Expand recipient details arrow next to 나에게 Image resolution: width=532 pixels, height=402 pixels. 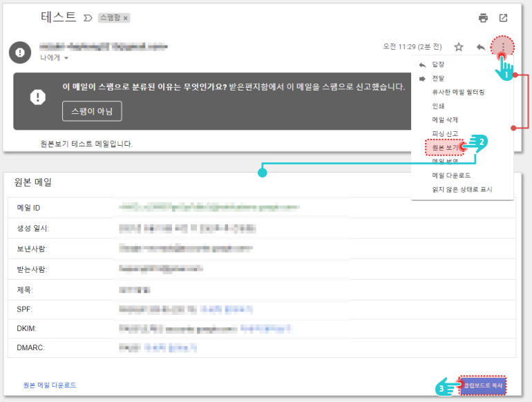[x=66, y=58]
